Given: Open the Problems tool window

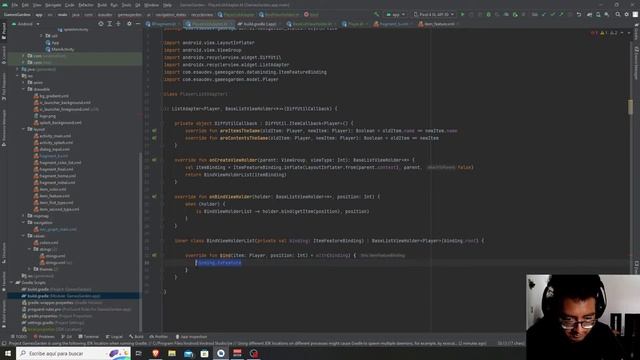Looking at the screenshot, I should tap(44, 337).
